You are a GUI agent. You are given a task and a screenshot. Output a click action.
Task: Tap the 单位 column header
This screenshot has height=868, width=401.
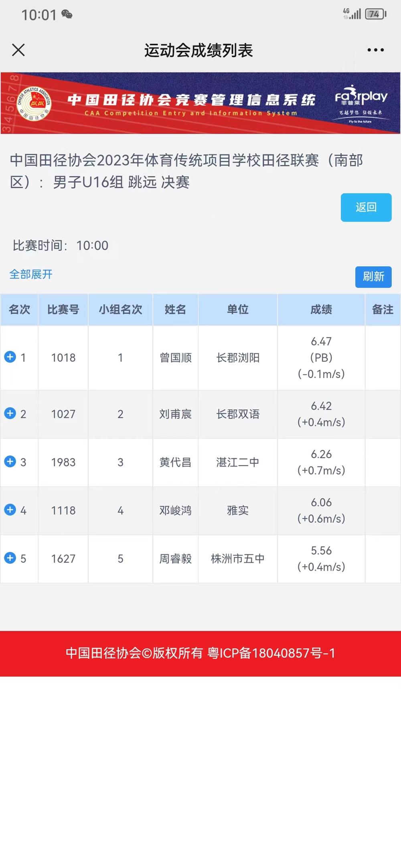pos(237,309)
